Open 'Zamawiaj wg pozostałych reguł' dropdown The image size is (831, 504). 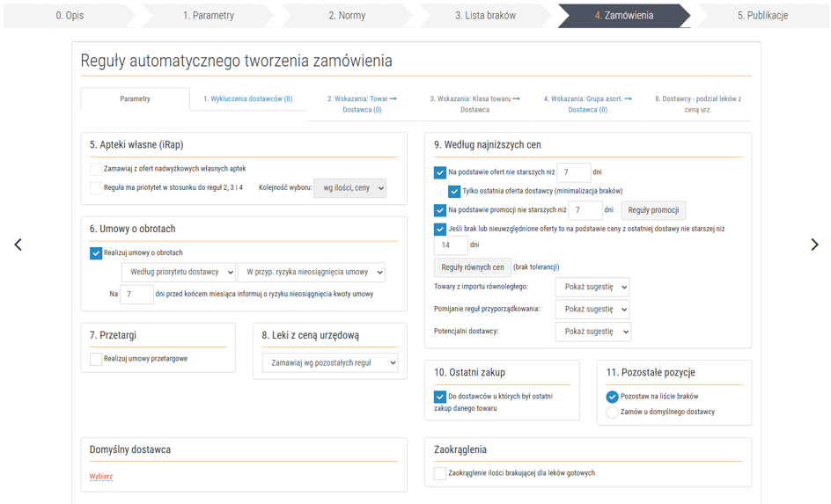click(x=329, y=362)
